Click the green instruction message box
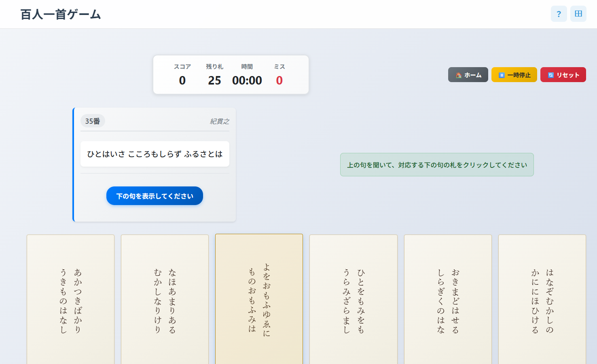 pyautogui.click(x=437, y=165)
